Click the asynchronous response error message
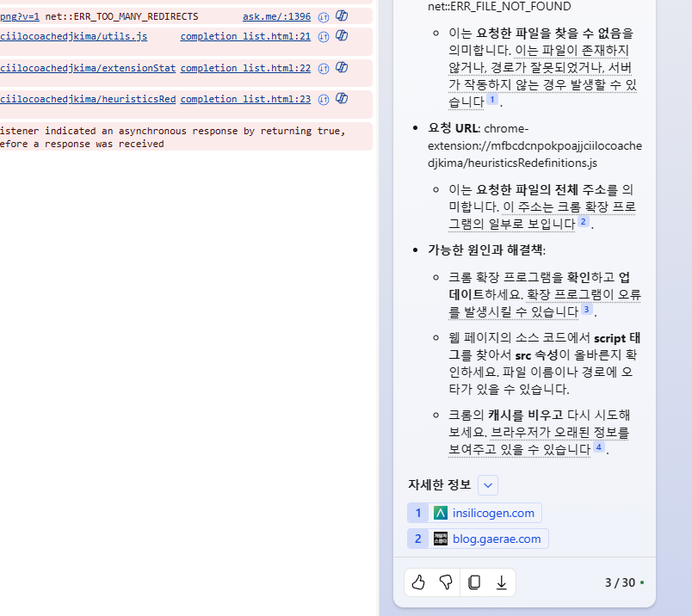The height and width of the screenshot is (616, 692). click(172, 138)
